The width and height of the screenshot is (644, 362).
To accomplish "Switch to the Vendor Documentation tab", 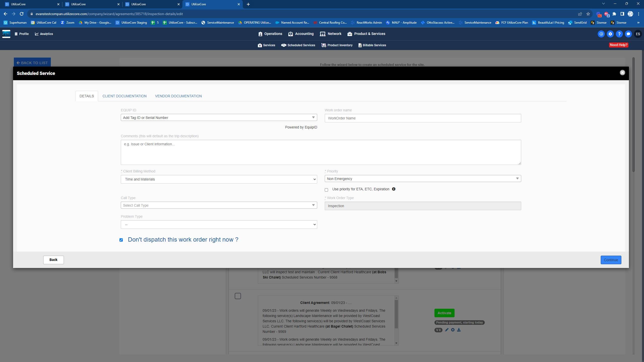I will click(x=178, y=96).
